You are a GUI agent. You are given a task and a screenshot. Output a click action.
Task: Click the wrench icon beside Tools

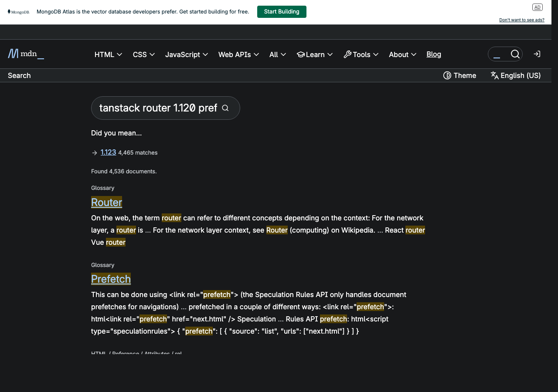tap(347, 54)
